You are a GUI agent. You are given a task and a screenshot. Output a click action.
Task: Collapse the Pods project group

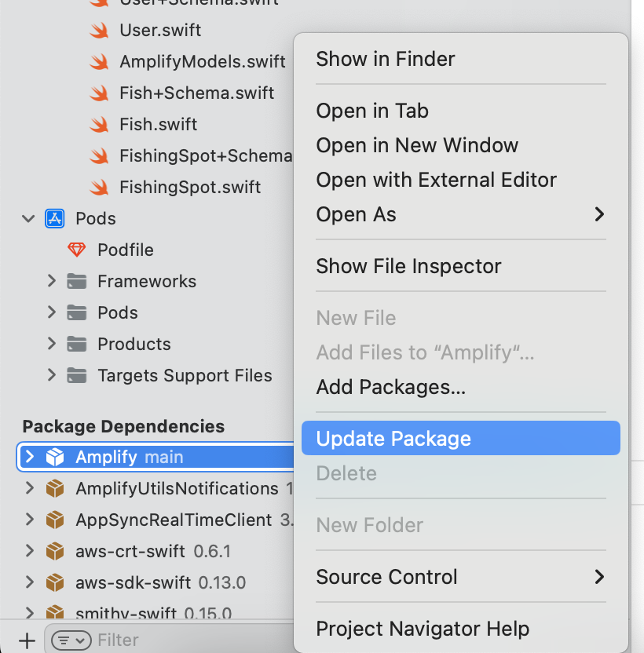(30, 219)
